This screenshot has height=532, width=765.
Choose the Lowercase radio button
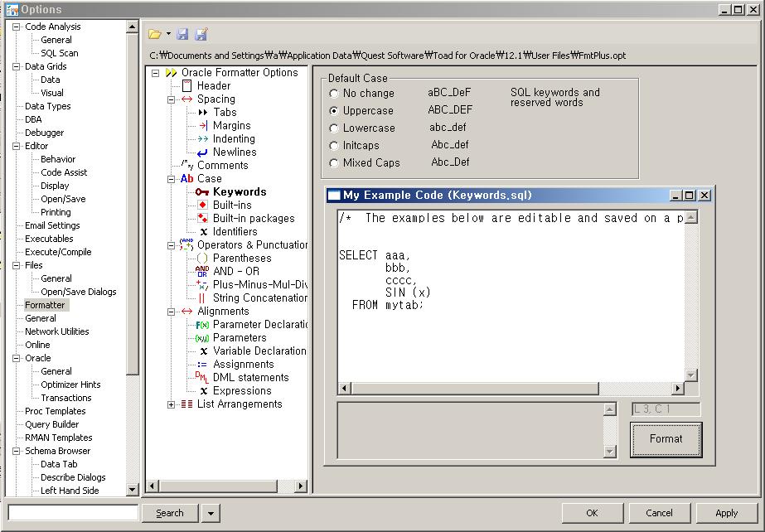(334, 128)
